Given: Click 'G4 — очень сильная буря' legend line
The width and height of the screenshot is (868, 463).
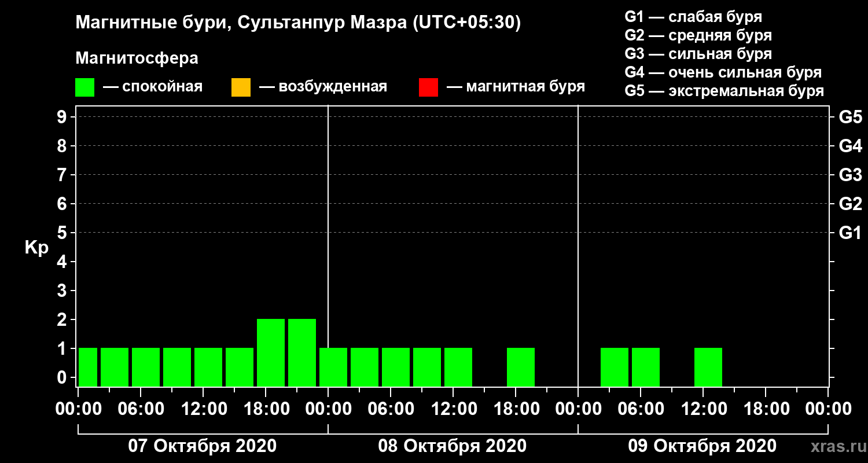Looking at the screenshot, I should 723,72.
